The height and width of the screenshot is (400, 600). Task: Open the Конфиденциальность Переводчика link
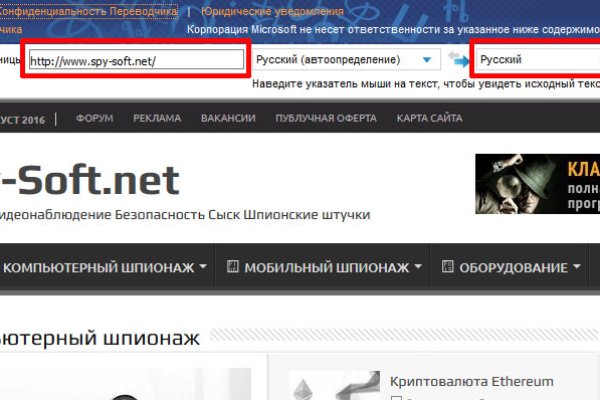click(90, 11)
